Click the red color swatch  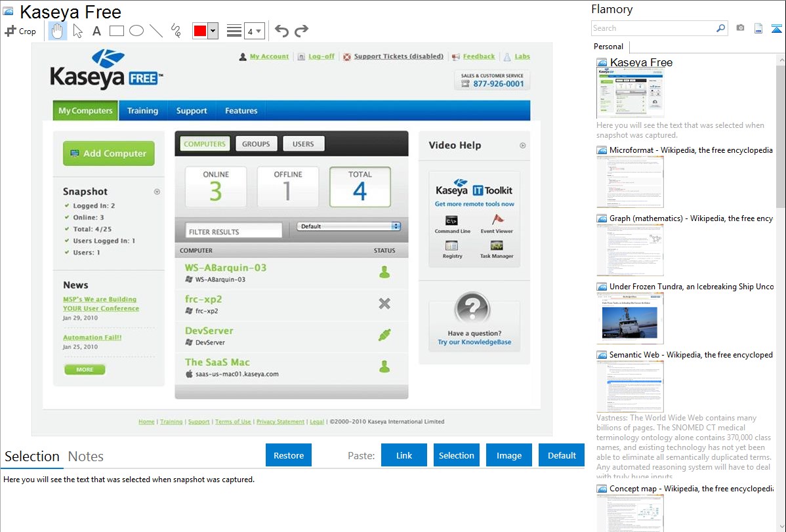[200, 31]
